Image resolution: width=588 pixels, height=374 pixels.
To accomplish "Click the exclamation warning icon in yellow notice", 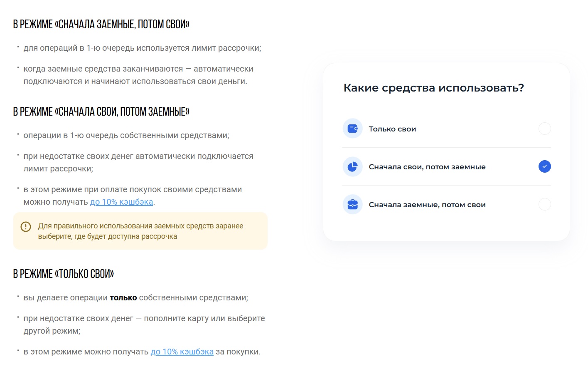I will pyautogui.click(x=26, y=227).
